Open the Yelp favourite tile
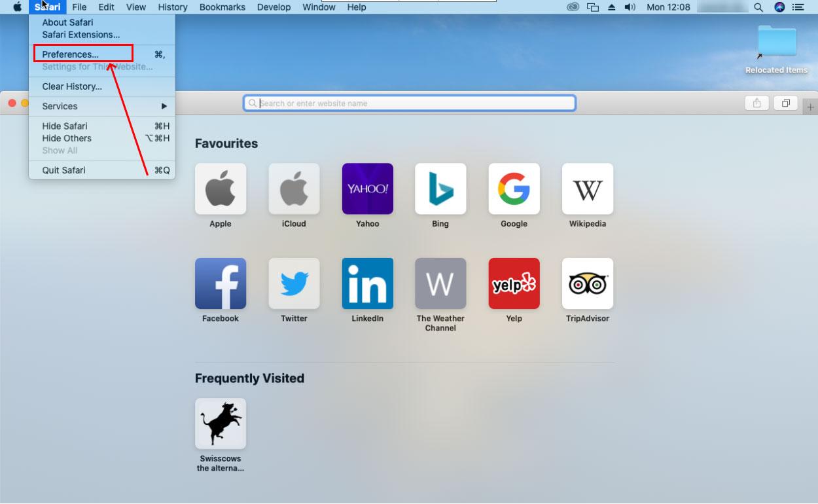The image size is (818, 504). (x=514, y=283)
